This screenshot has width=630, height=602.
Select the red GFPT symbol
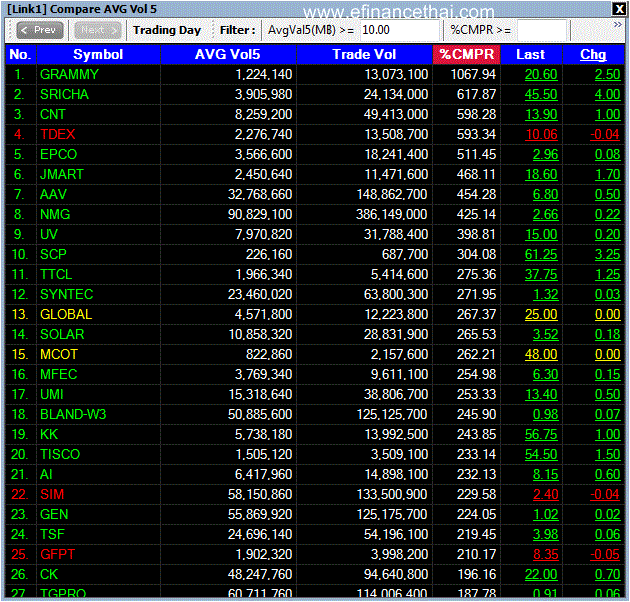[x=57, y=555]
